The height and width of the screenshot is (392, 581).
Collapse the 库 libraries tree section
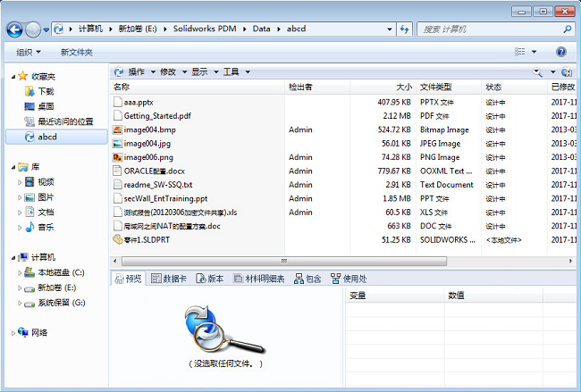pos(11,167)
